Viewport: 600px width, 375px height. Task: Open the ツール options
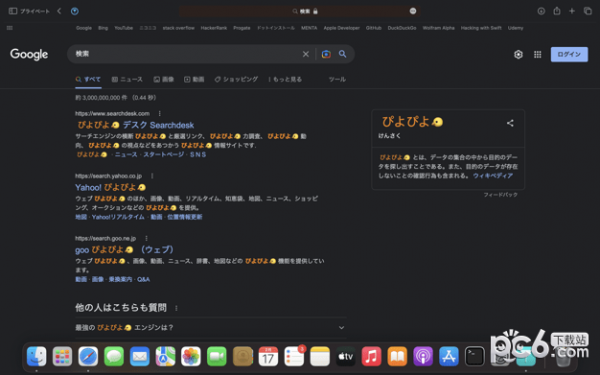coord(337,79)
